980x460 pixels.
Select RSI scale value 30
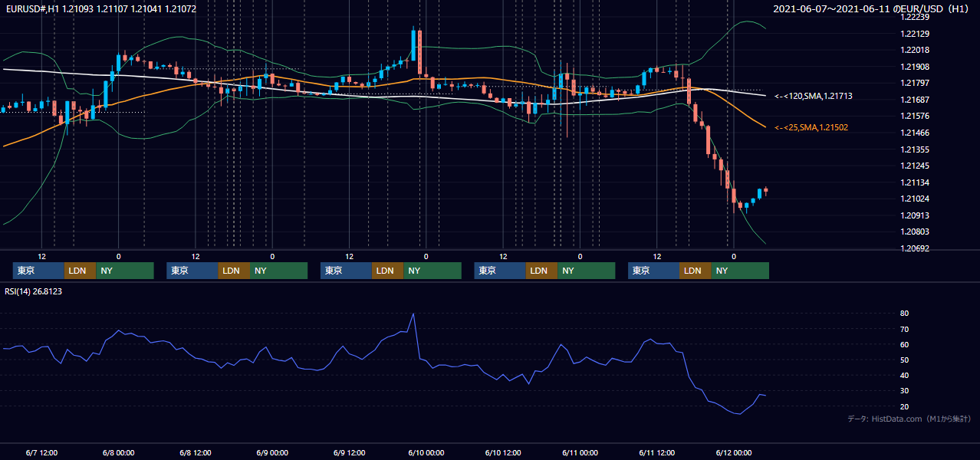(x=905, y=391)
